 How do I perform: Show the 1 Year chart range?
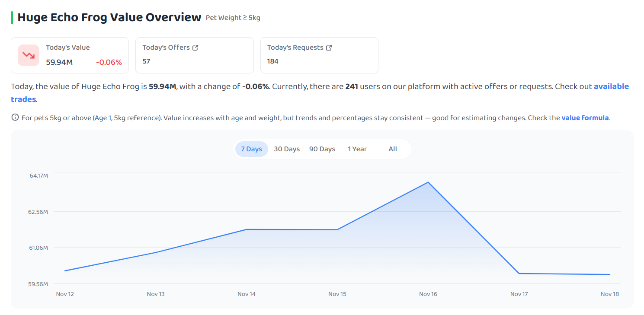coord(357,149)
